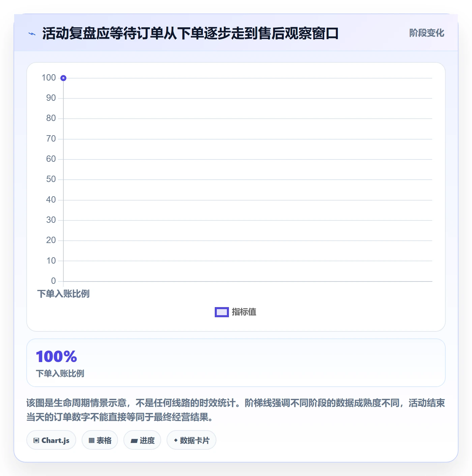Click the grid icon in 表格 chip
Screen dimensions: 472x476
(91, 441)
